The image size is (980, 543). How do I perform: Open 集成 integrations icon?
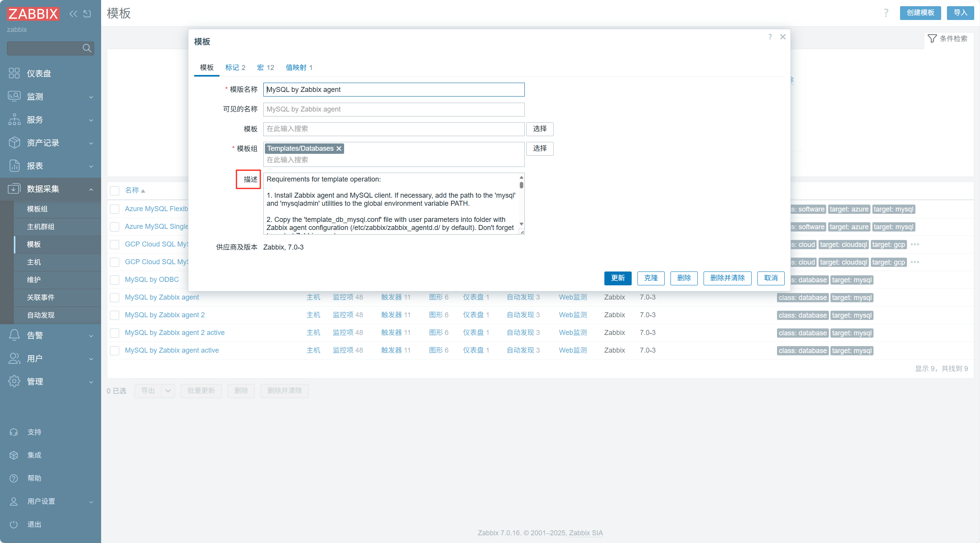14,455
